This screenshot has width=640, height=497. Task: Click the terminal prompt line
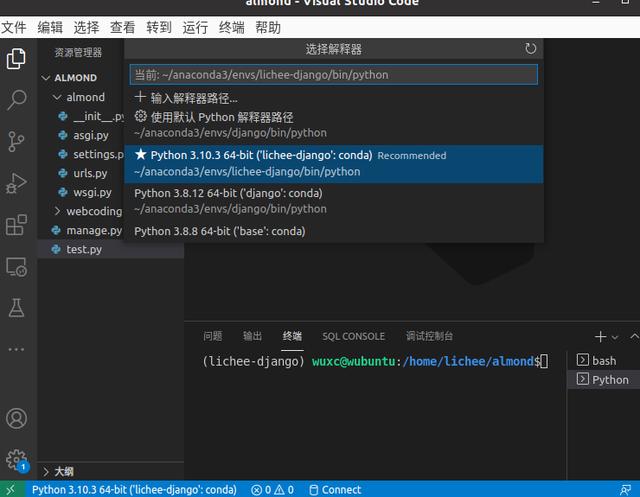(x=375, y=361)
